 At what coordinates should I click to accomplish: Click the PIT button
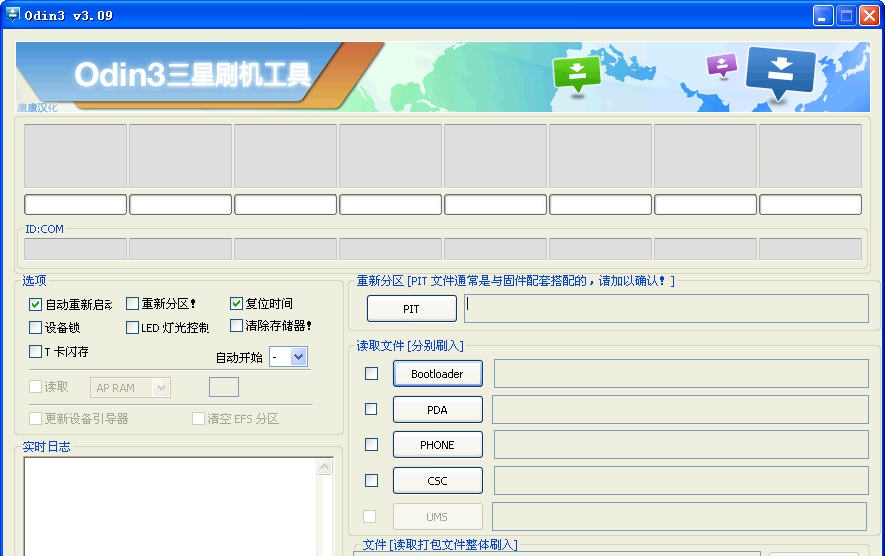(411, 309)
